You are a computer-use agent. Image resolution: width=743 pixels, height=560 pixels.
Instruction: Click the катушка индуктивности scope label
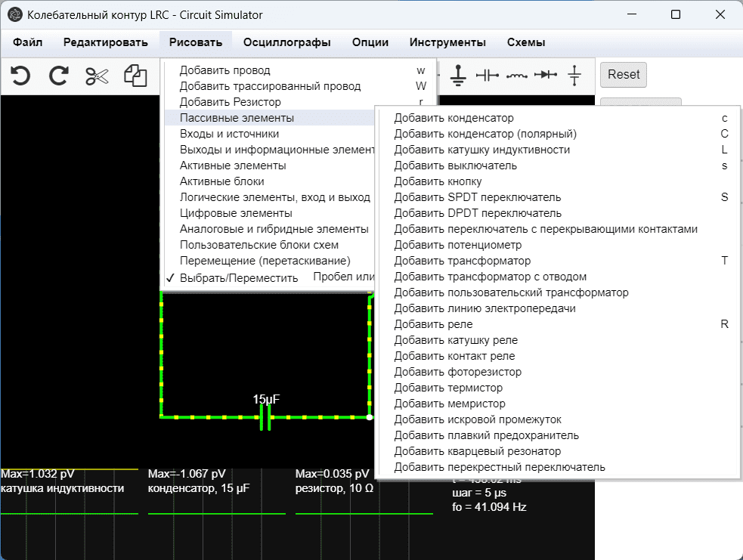pyautogui.click(x=63, y=488)
